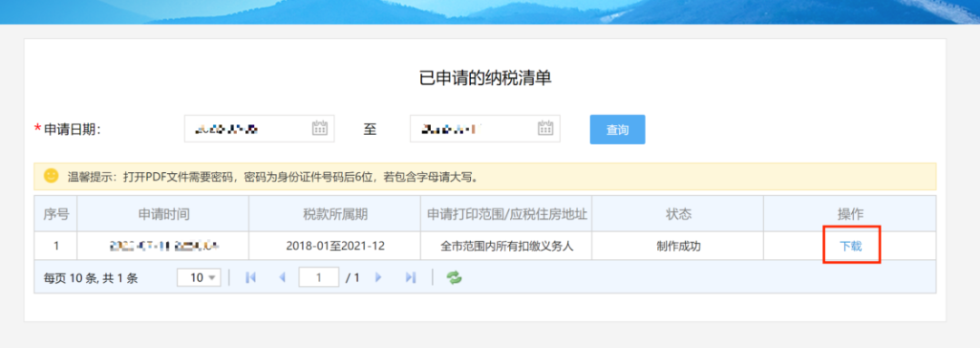
Task: Open calendar picker for end application date
Action: point(545,129)
